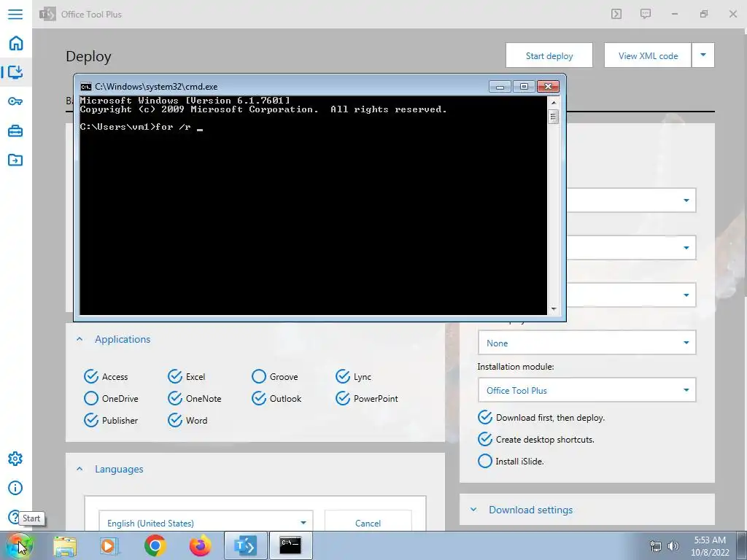
Task: Click inside cmd console at for /r prompt
Action: 142,127
